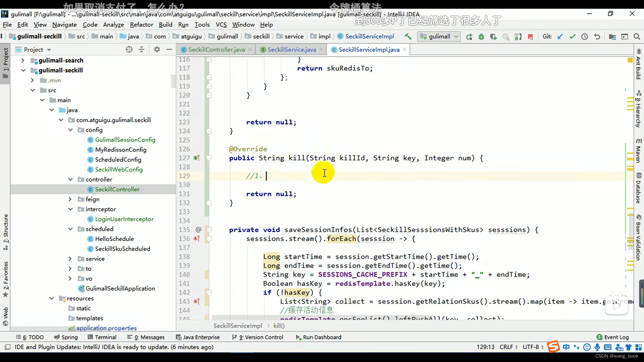Image resolution: width=644 pixels, height=362 pixels.
Task: Open Event Log panel
Action: coord(616,337)
